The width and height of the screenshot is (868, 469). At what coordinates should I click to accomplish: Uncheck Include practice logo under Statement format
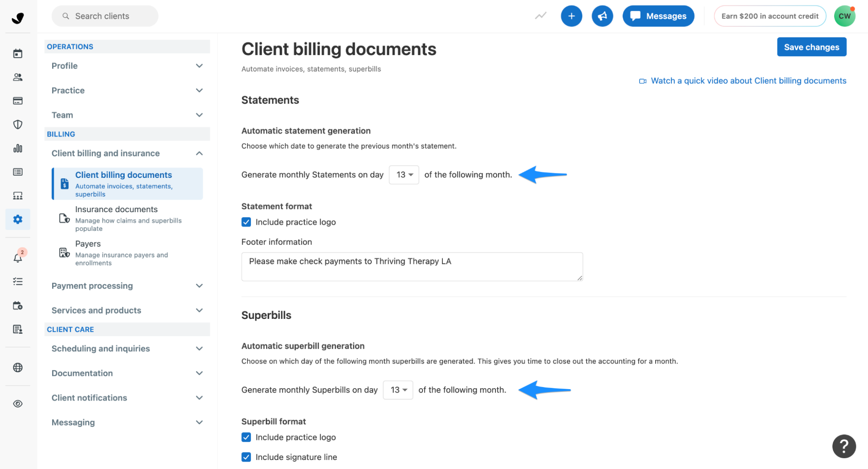(246, 222)
